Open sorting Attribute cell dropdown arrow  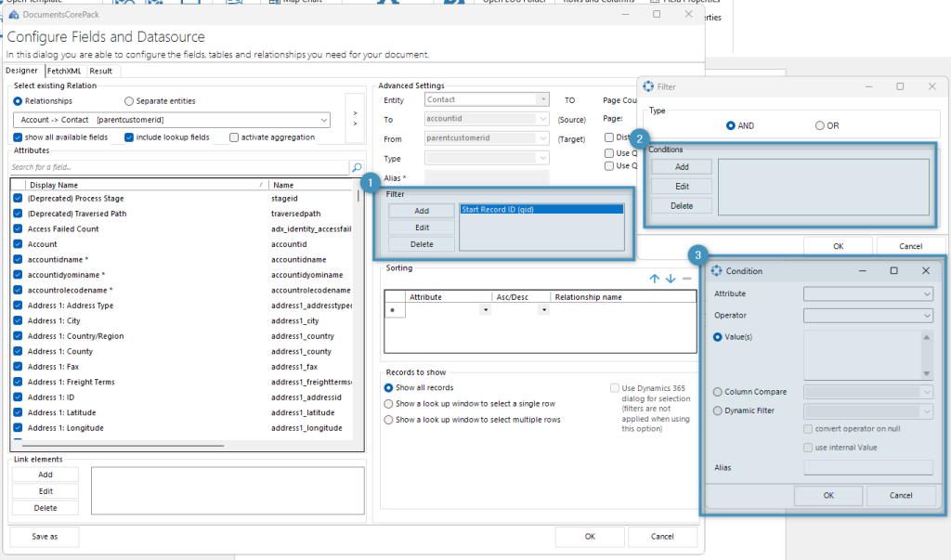[x=485, y=310]
